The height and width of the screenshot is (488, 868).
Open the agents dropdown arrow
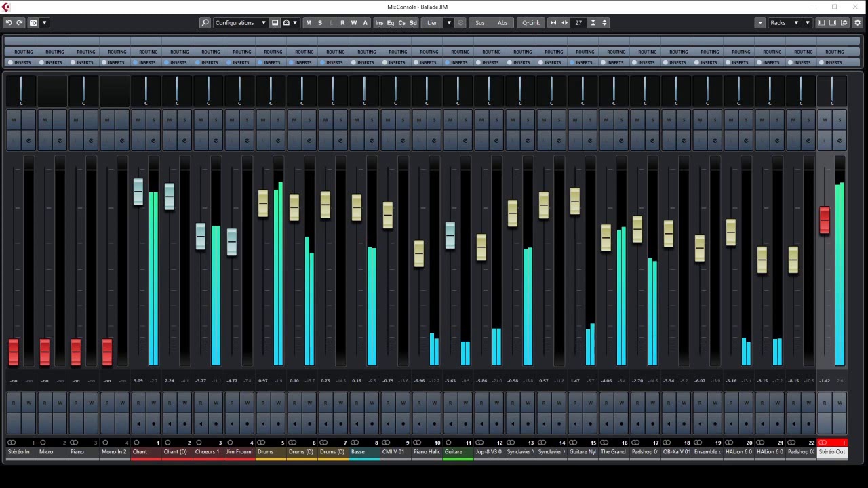pyautogui.click(x=295, y=22)
